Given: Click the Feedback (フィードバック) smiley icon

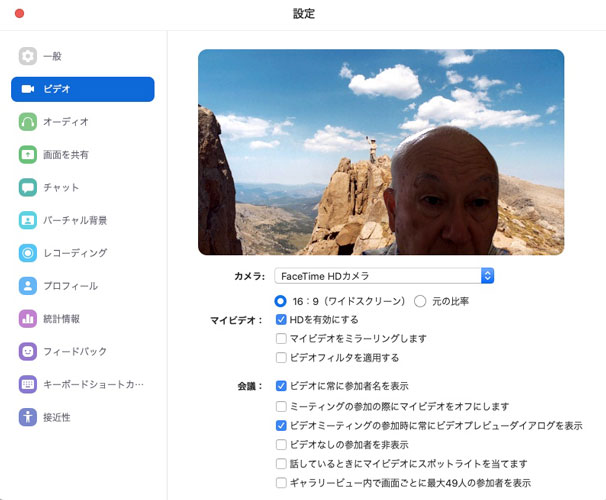Looking at the screenshot, I should (28, 352).
